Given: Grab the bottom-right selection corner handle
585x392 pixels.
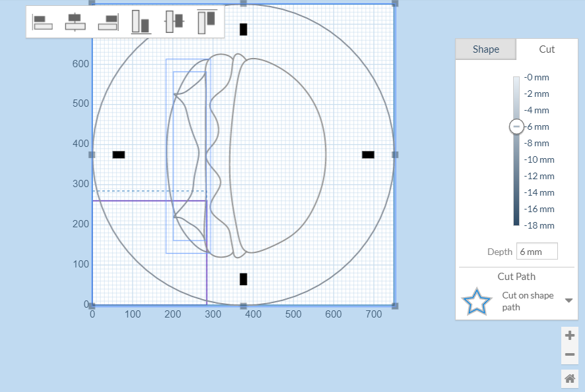Looking at the screenshot, I should point(395,306).
